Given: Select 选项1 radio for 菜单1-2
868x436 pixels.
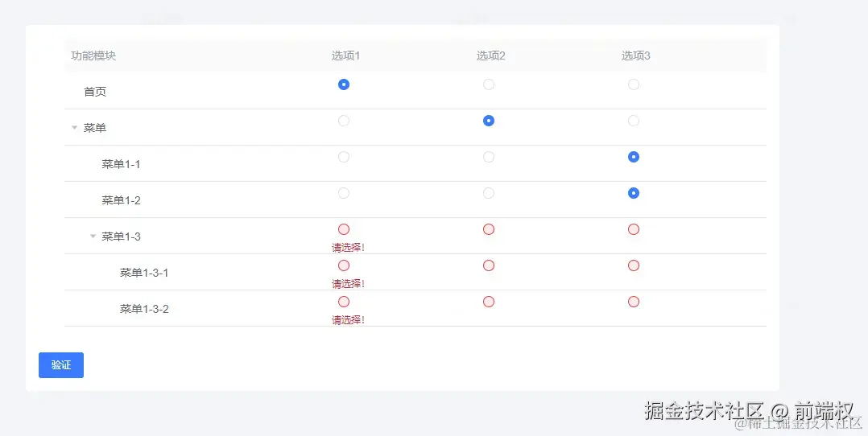Looking at the screenshot, I should pos(344,193).
